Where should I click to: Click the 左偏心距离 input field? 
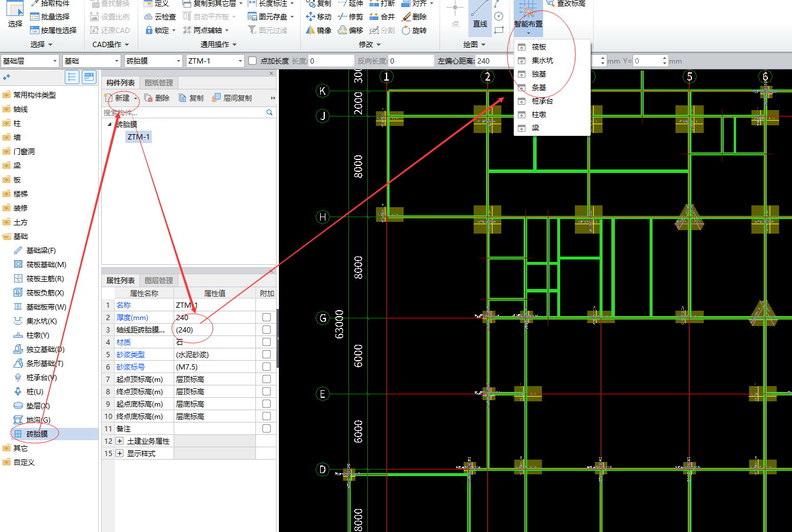click(x=494, y=61)
